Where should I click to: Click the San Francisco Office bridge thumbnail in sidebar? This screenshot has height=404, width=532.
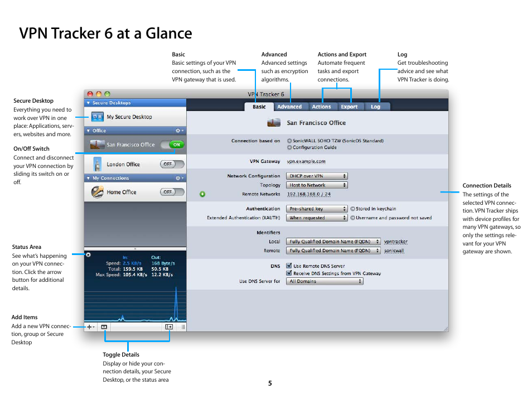[97, 145]
